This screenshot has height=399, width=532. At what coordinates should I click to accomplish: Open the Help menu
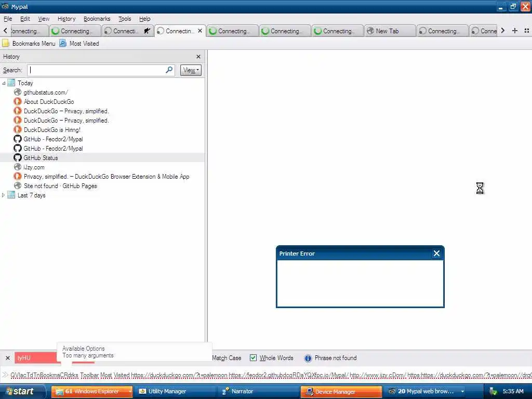(x=145, y=19)
